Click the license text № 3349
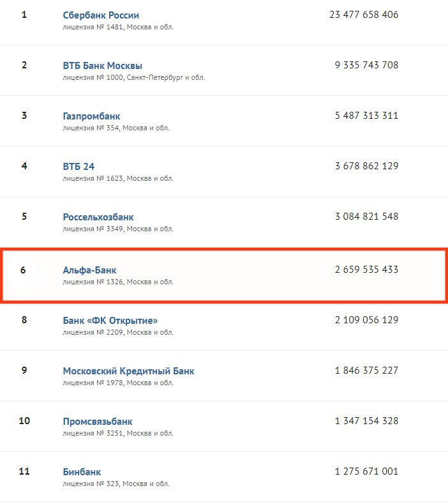This screenshot has height=504, width=448. (118, 229)
